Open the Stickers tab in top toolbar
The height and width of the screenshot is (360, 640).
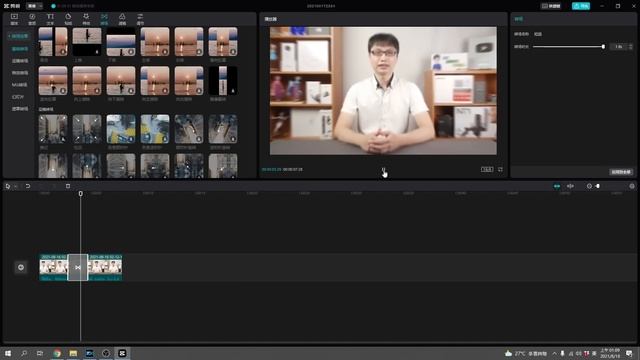click(68, 19)
